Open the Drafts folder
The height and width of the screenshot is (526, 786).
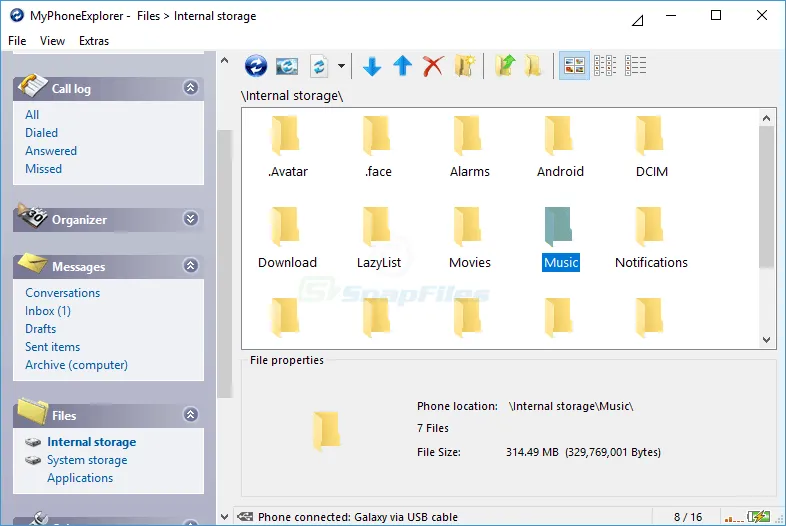tap(41, 329)
